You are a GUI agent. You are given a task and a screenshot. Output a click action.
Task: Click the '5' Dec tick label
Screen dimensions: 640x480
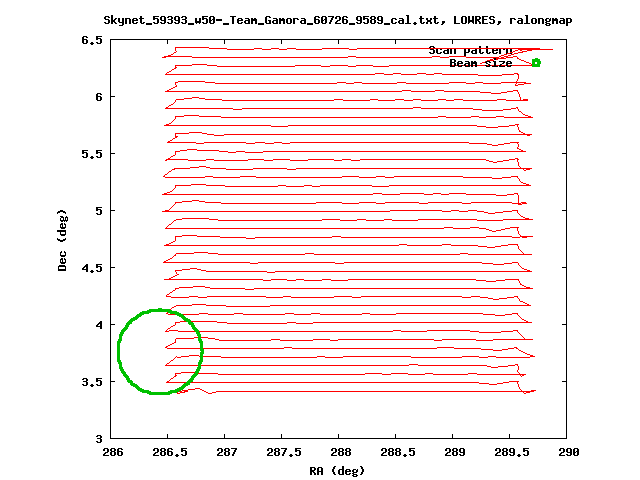(99, 211)
